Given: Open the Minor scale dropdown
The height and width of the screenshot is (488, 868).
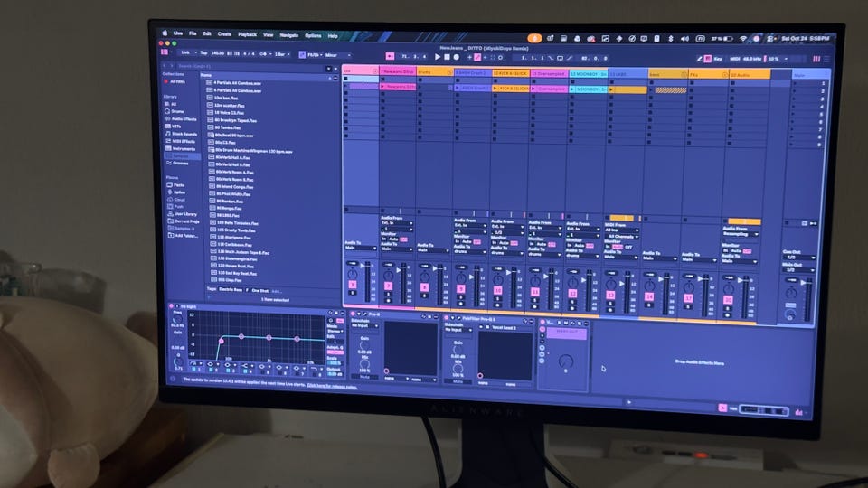Looking at the screenshot, I should pos(337,55).
